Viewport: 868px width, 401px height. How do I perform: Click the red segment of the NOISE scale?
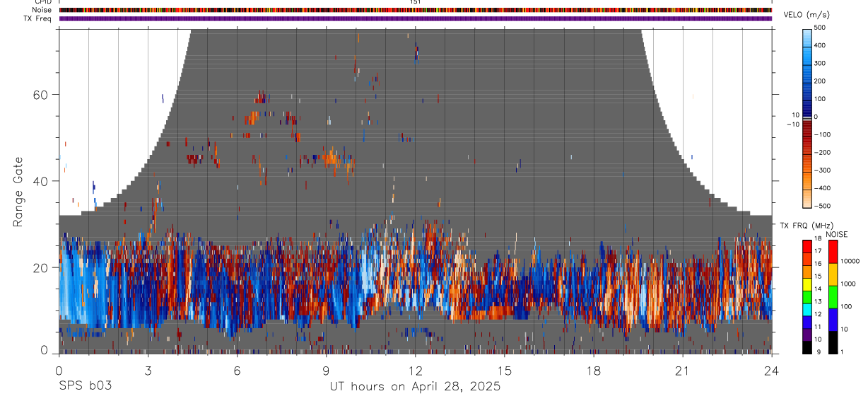click(x=833, y=251)
